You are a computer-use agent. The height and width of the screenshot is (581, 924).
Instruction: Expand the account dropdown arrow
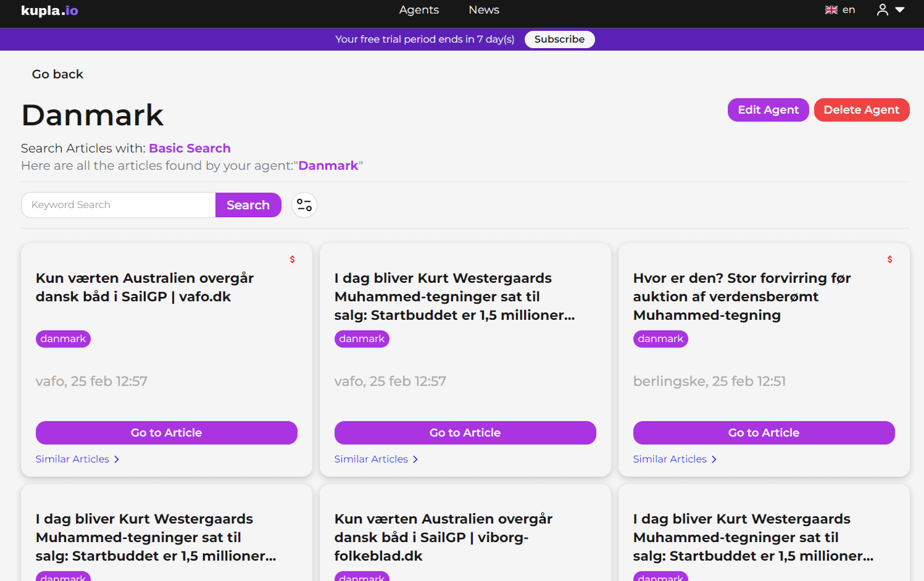pyautogui.click(x=900, y=10)
